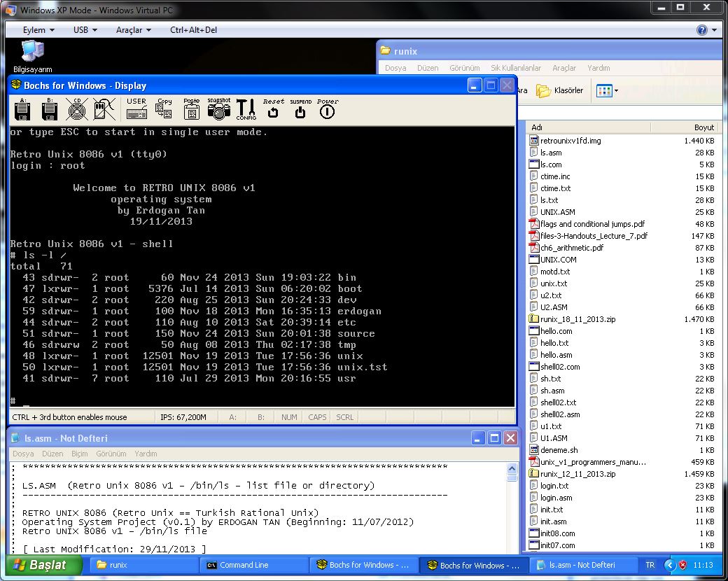Click the Paste icon in Bochs toolbar

pos(191,108)
